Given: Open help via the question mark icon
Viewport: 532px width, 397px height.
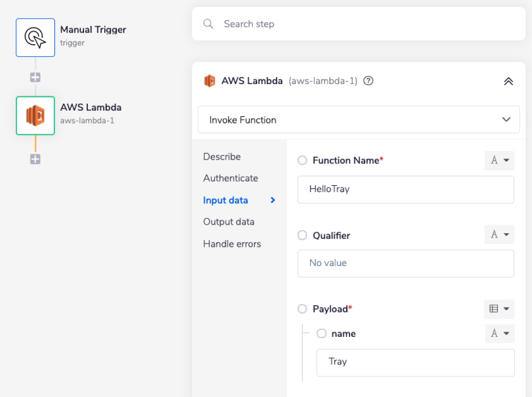Looking at the screenshot, I should [368, 81].
